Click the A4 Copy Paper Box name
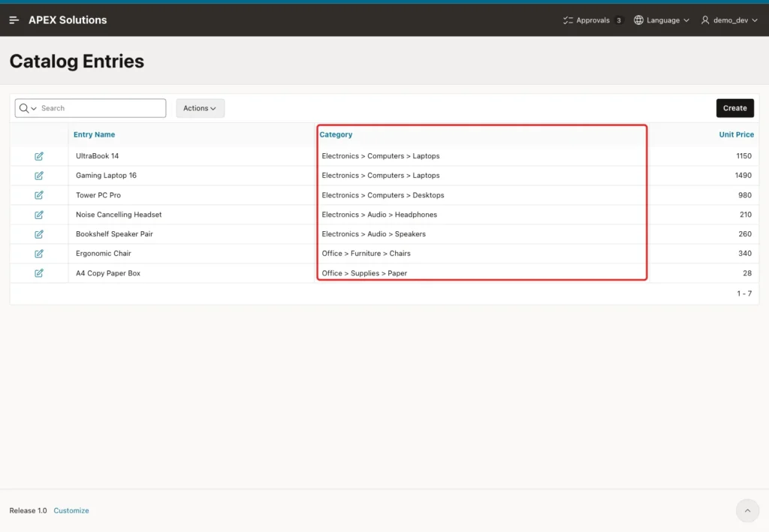The width and height of the screenshot is (769, 532). tap(108, 273)
